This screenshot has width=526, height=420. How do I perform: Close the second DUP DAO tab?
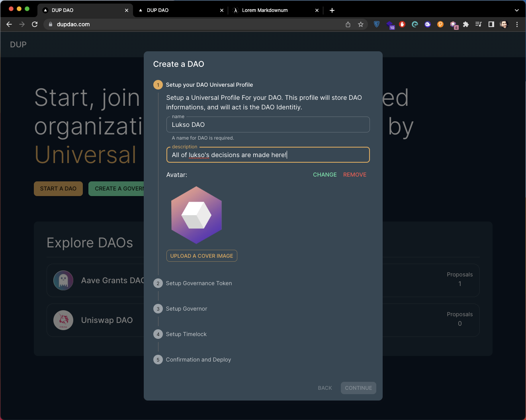(222, 10)
